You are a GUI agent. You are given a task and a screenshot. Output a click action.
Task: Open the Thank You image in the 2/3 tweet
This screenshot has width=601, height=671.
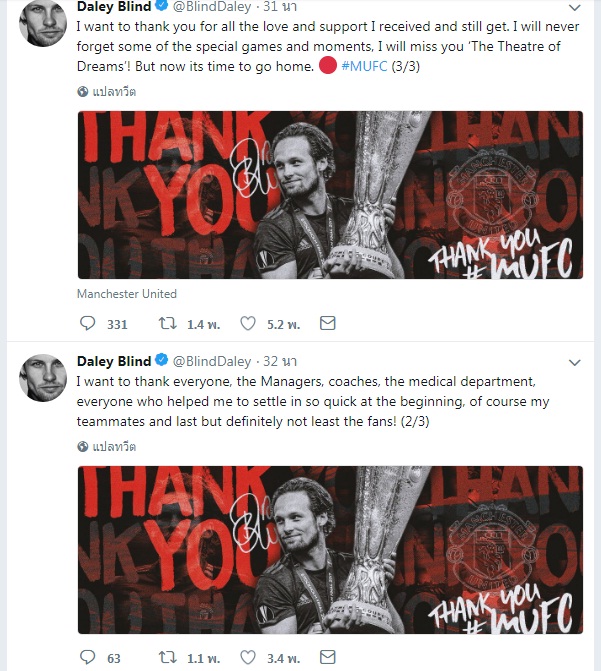pos(330,550)
